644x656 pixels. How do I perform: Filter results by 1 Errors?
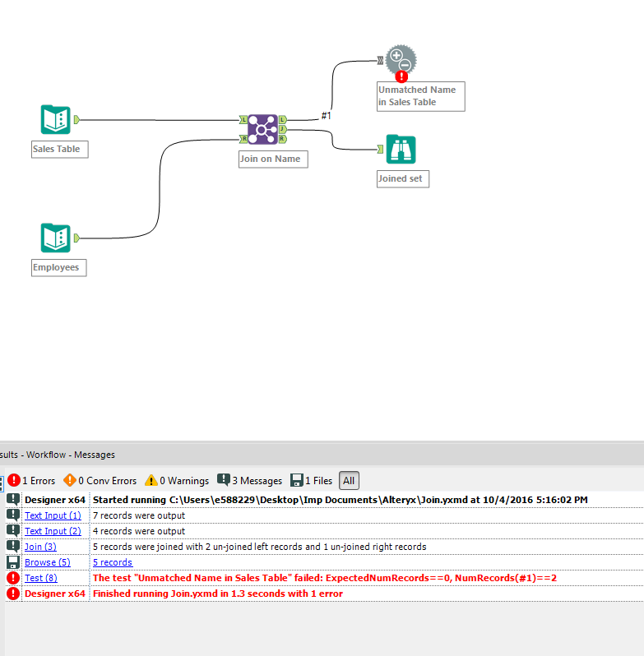[31, 481]
